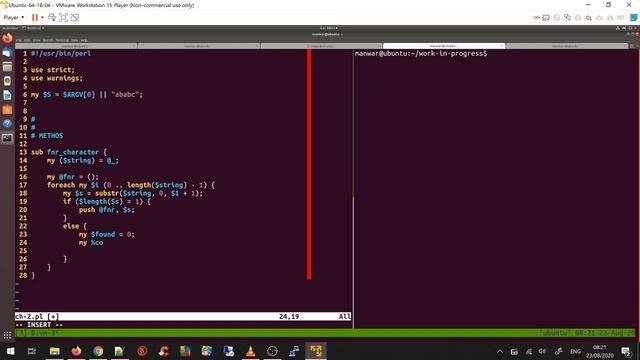Switch to VMware Player taskbar button
Image resolution: width=640 pixels, height=360 pixels.
[316, 351]
